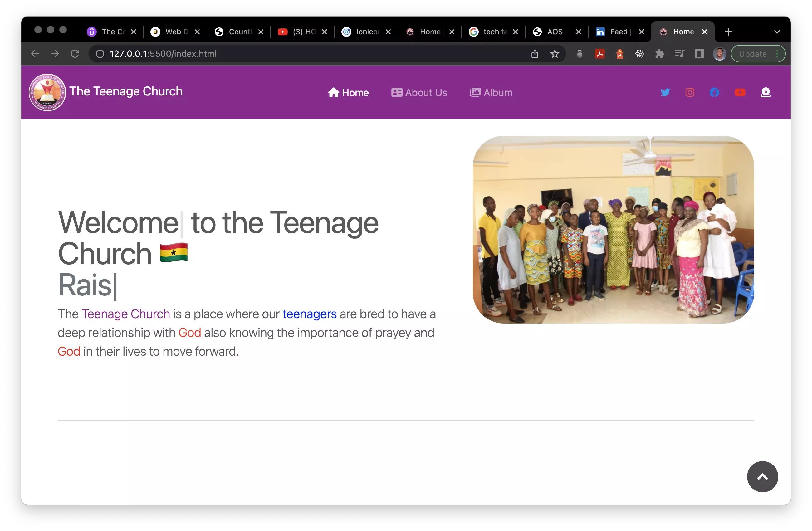Expand the tab search dropdown arrow
812x531 pixels.
click(x=777, y=32)
